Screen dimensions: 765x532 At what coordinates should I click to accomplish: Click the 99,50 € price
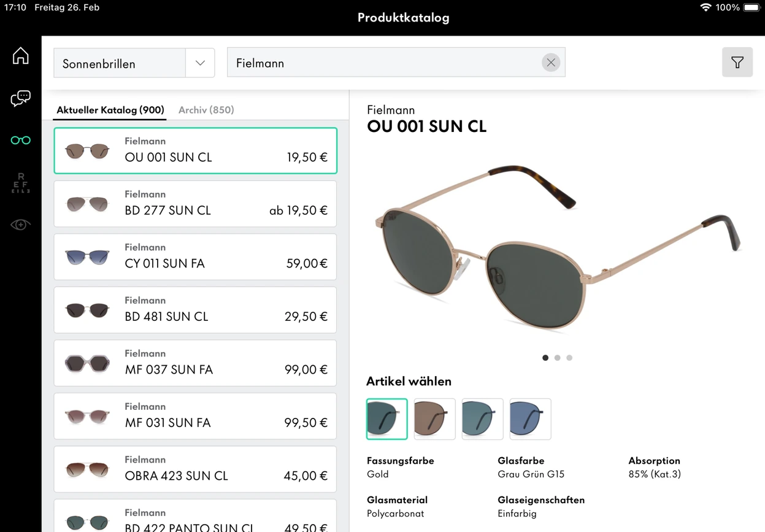[x=306, y=423]
